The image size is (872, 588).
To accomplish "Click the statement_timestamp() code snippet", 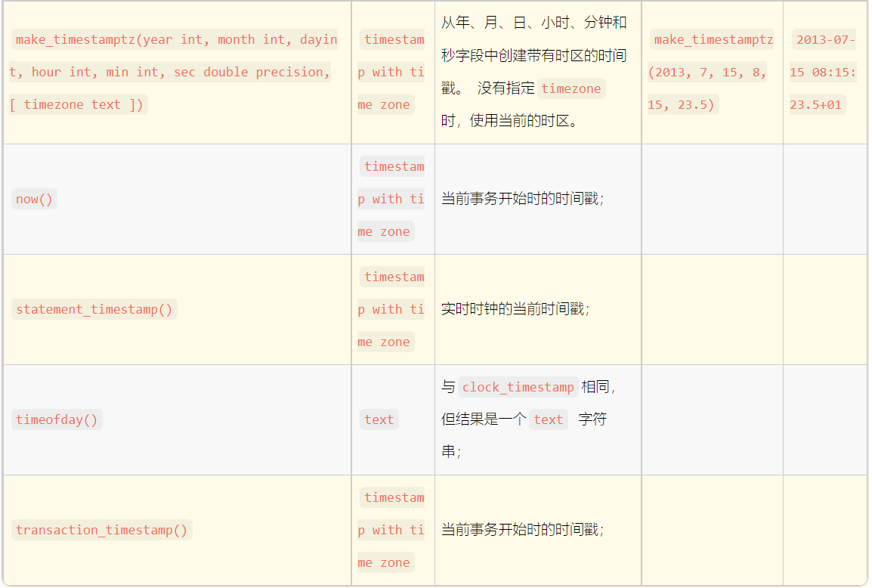I will point(94,309).
